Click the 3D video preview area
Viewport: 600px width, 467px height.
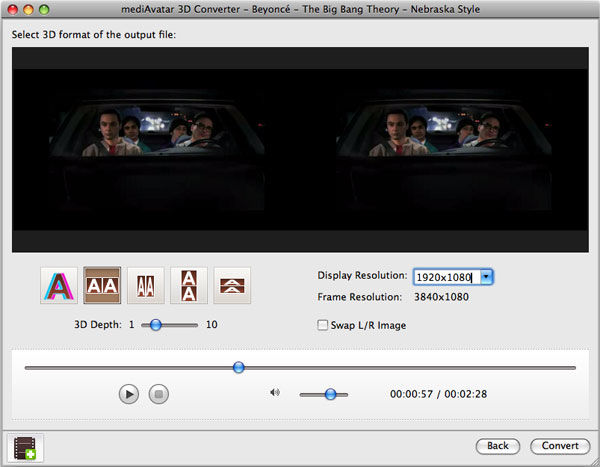[x=300, y=150]
